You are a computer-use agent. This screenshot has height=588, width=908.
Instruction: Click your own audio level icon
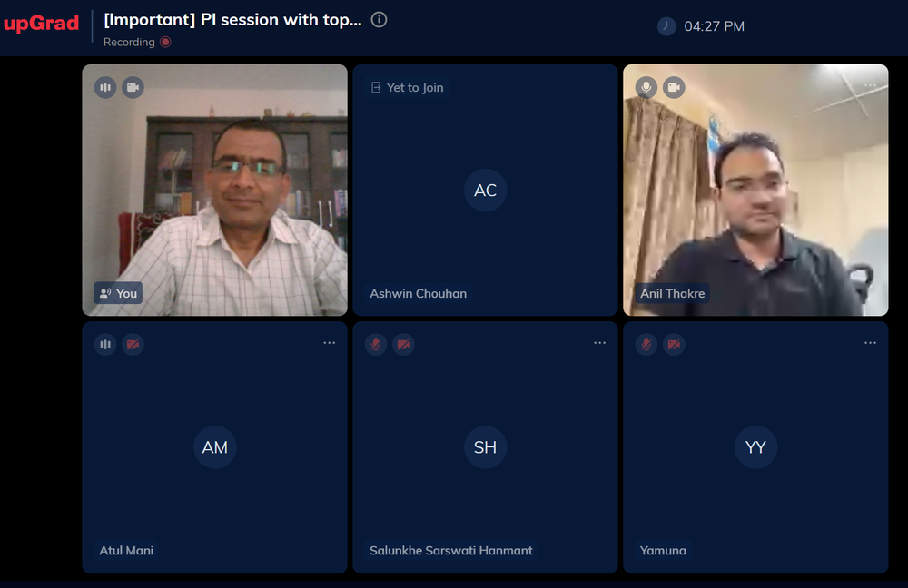point(105,87)
